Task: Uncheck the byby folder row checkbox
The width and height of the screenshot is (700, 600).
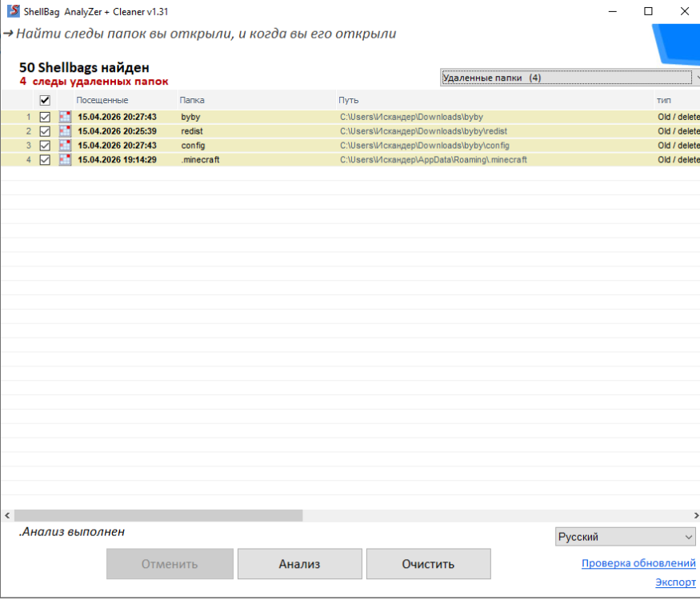Action: (45, 117)
